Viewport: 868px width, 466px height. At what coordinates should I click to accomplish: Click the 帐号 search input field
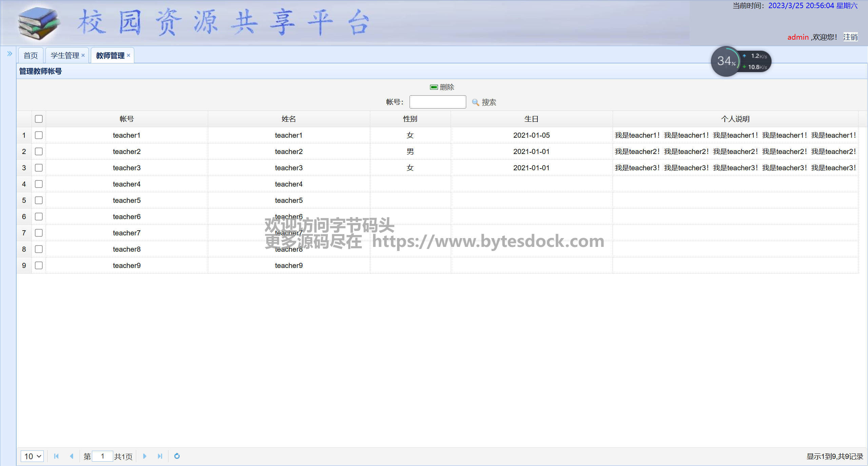tap(437, 102)
